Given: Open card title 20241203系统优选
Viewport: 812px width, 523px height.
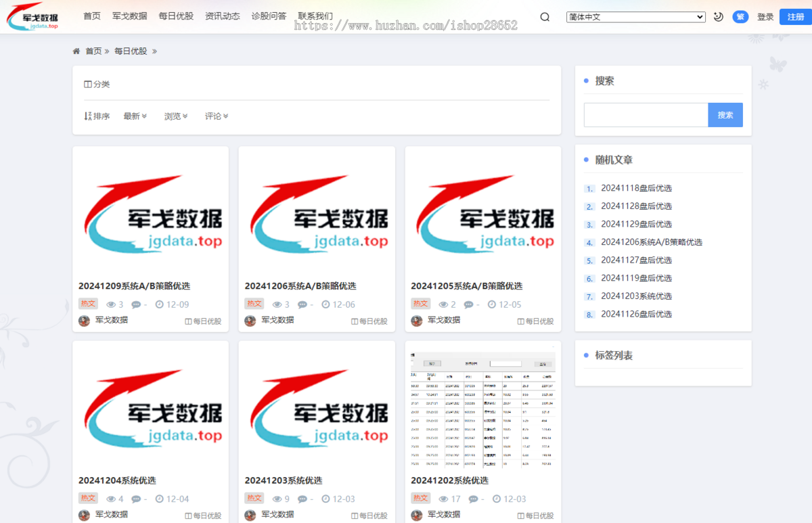Looking at the screenshot, I should (x=284, y=480).
